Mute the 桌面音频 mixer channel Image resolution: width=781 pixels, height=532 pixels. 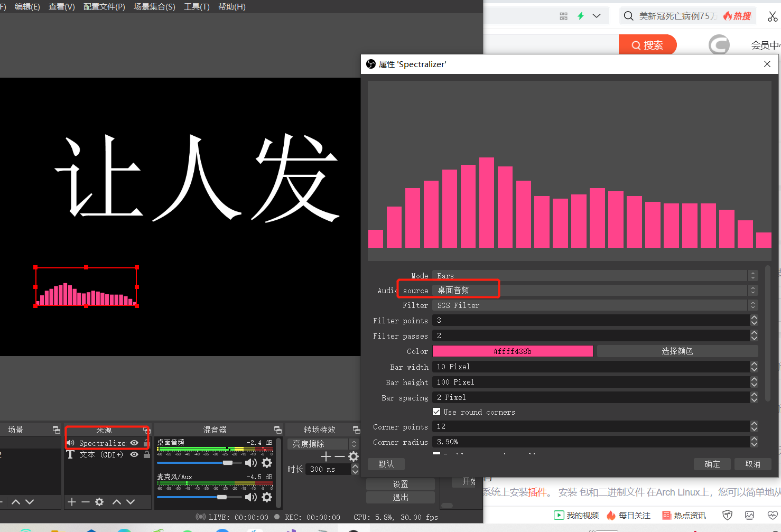click(x=251, y=463)
